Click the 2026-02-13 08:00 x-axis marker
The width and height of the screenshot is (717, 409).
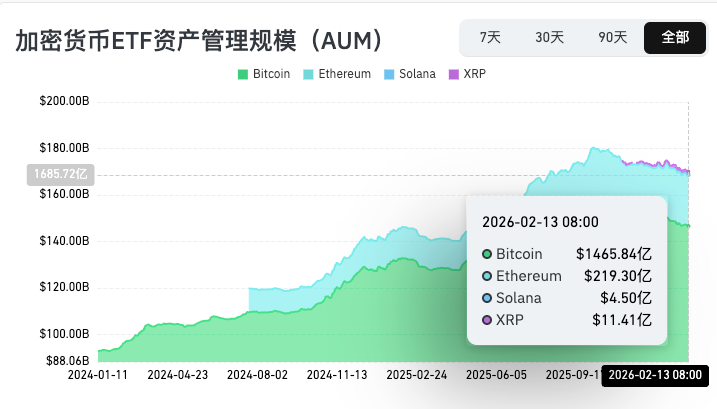pyautogui.click(x=658, y=375)
